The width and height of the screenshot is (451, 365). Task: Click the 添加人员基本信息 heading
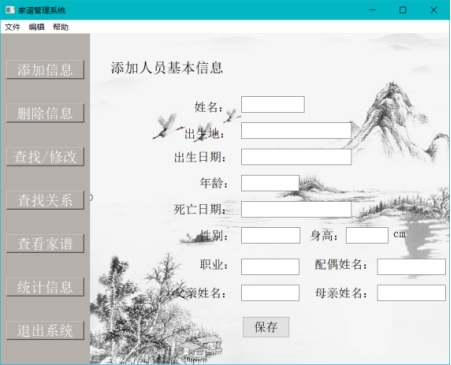[x=167, y=68]
